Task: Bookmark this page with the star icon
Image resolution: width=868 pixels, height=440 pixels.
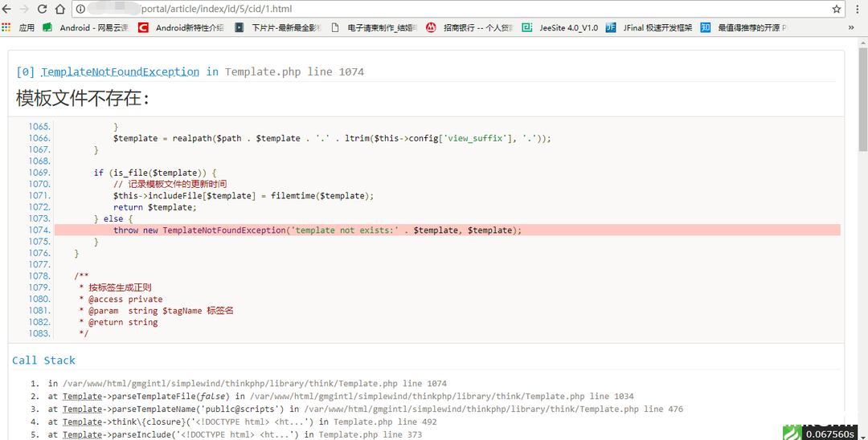Action: (837, 9)
